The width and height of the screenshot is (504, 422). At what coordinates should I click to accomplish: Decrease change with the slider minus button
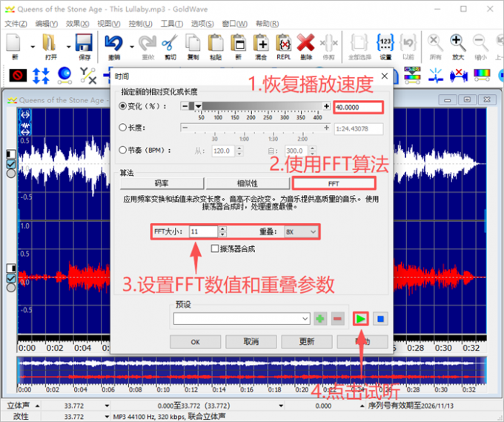click(185, 106)
